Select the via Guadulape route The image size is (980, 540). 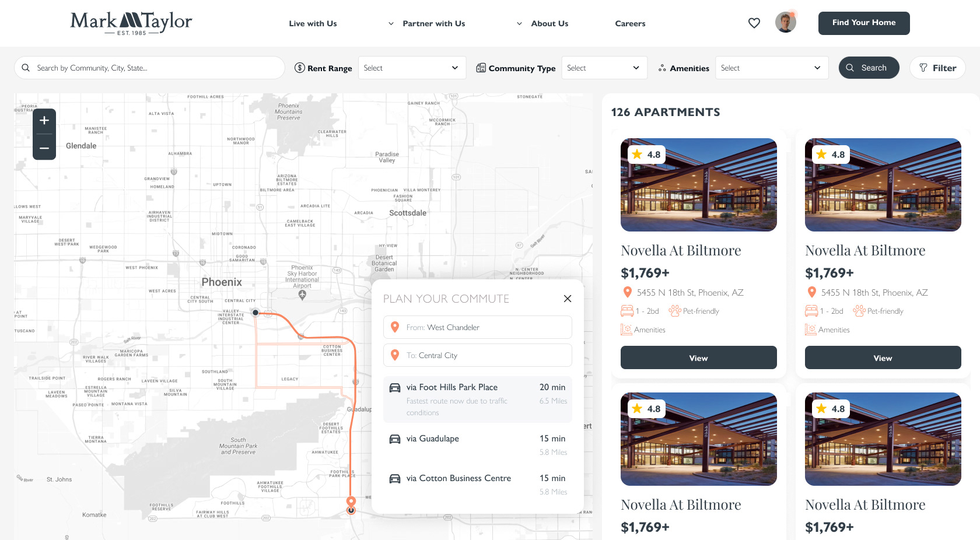coord(478,445)
